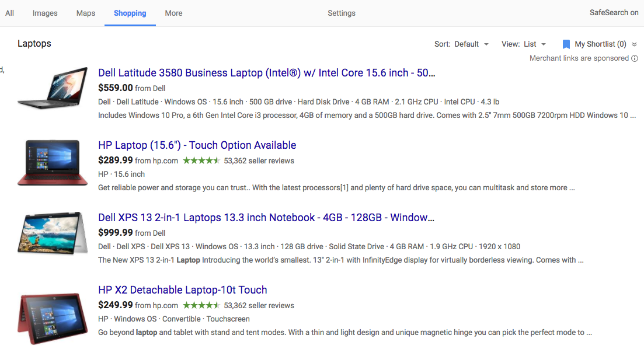Click description starting "Includes Windows 10 Pro"
The image size is (644, 363).
click(367, 116)
